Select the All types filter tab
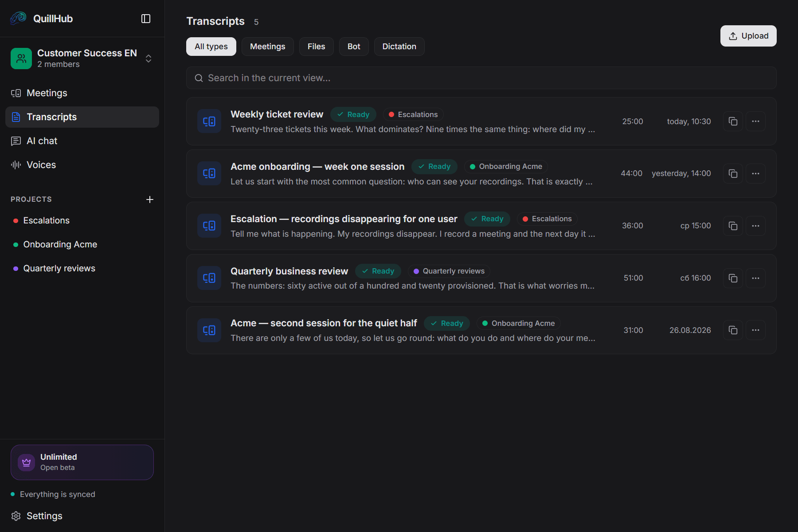This screenshot has height=532, width=798. (x=211, y=47)
